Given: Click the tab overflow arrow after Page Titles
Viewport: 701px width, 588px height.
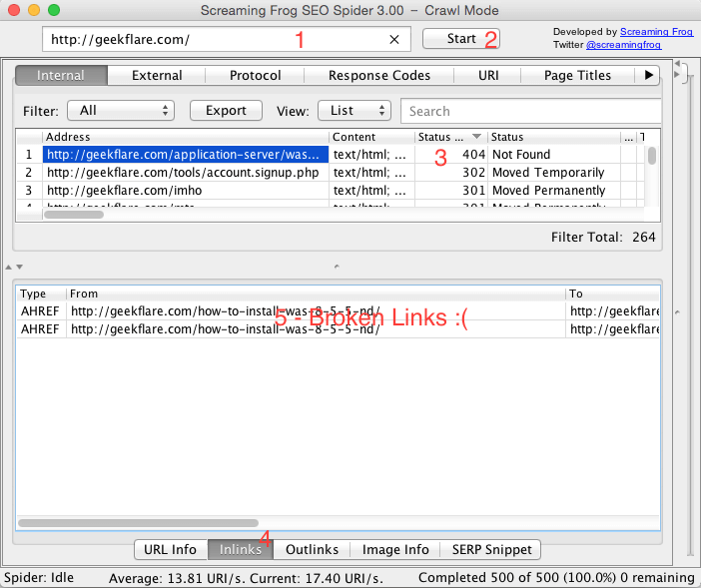Looking at the screenshot, I should pos(649,75).
